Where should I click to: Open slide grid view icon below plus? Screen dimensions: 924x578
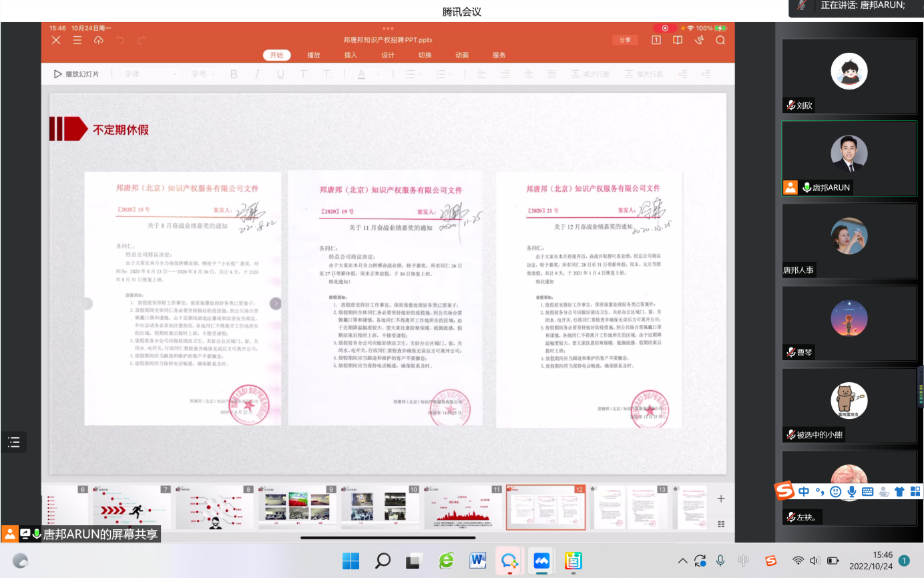721,524
